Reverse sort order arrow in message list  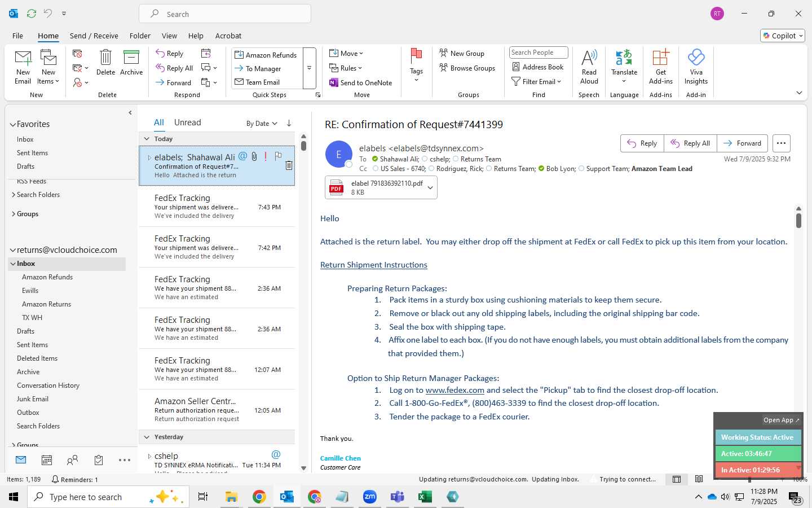[x=289, y=123]
